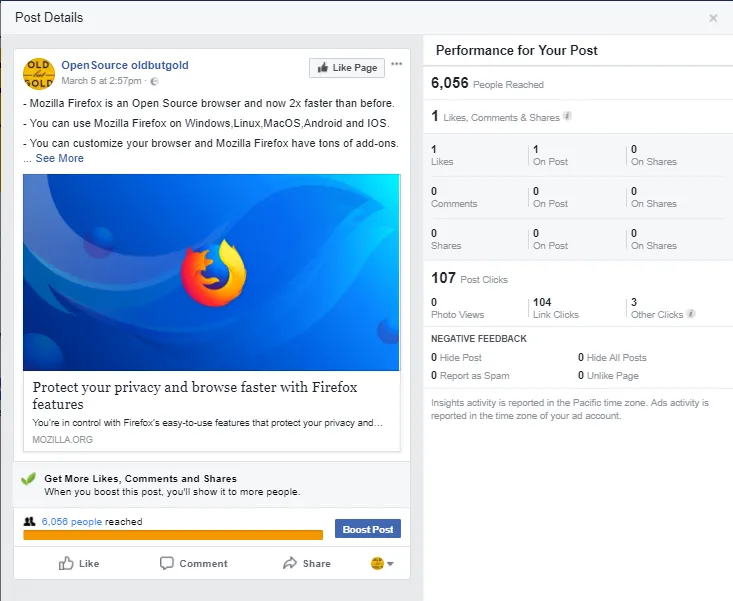Screen dimensions: 733x601
Task: Click the On Shares value in the Likes row
Action: pos(654,155)
